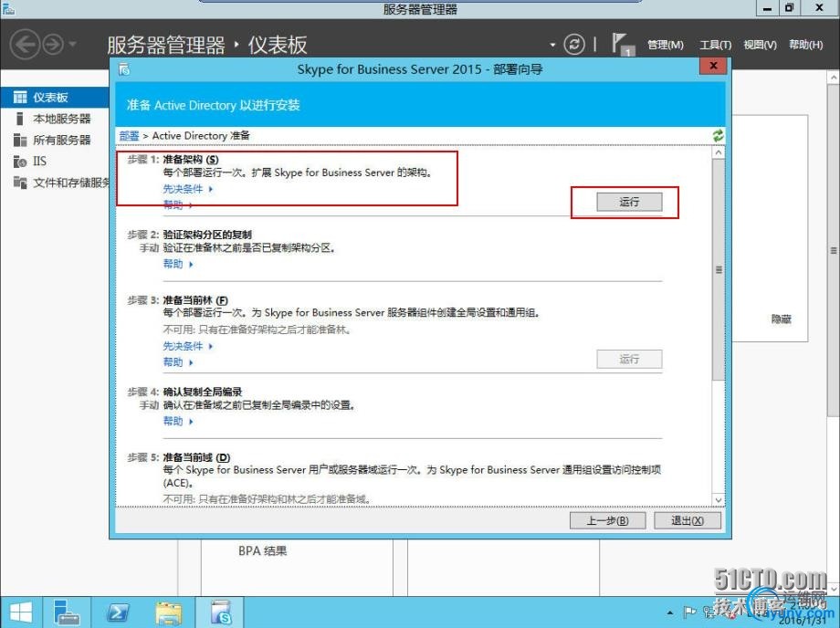Click the 本地服务器 server icon
This screenshot has height=628, width=840.
coord(20,119)
